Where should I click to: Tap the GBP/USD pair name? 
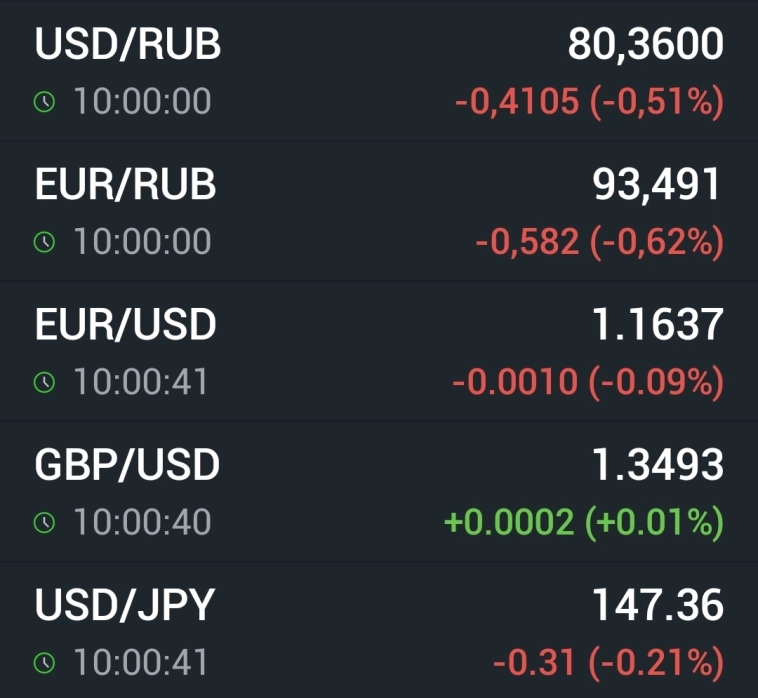coord(127,465)
